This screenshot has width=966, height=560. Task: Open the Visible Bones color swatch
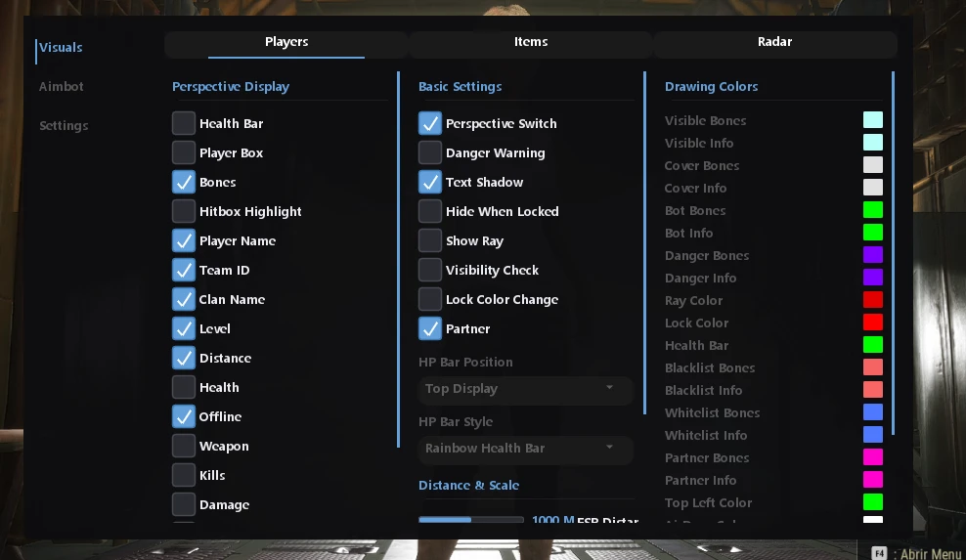pos(873,120)
